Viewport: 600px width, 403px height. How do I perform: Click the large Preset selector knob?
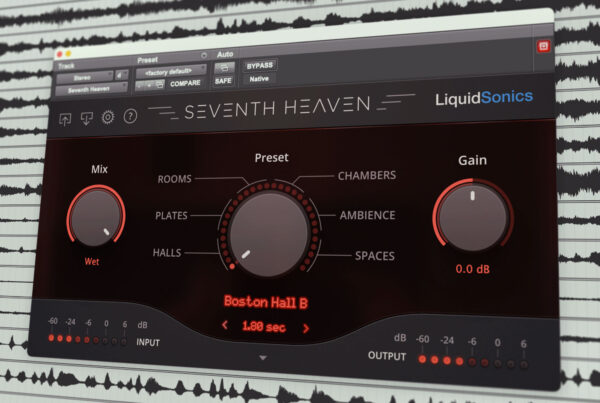click(269, 233)
